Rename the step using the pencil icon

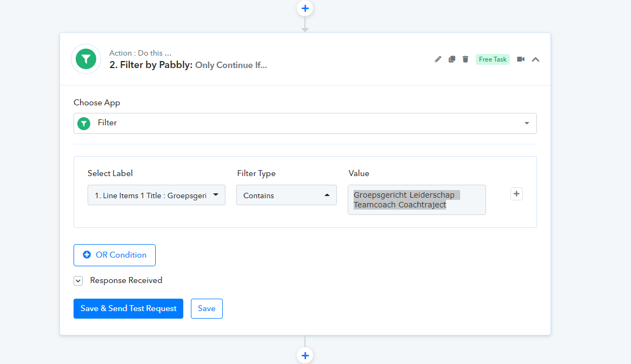(438, 59)
